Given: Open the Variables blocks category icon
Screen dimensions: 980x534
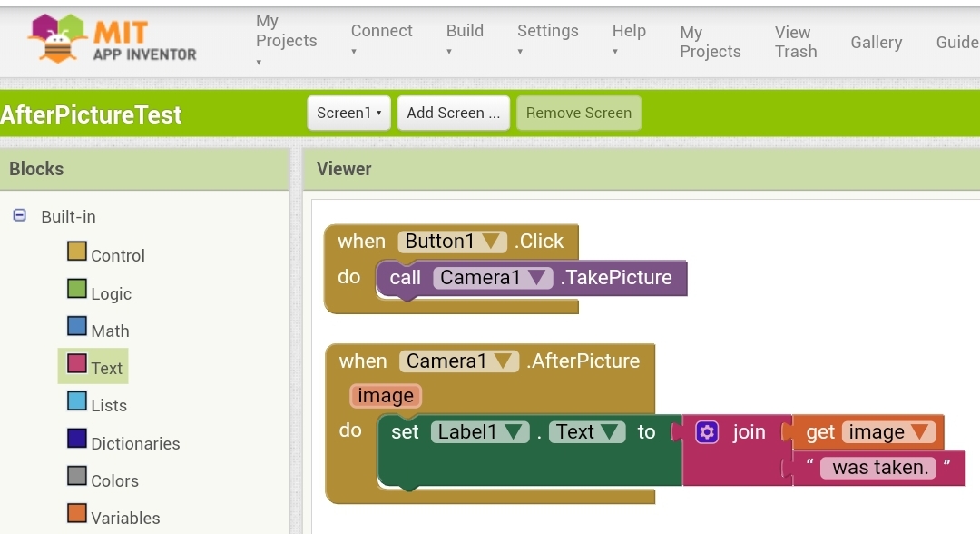Looking at the screenshot, I should (77, 514).
